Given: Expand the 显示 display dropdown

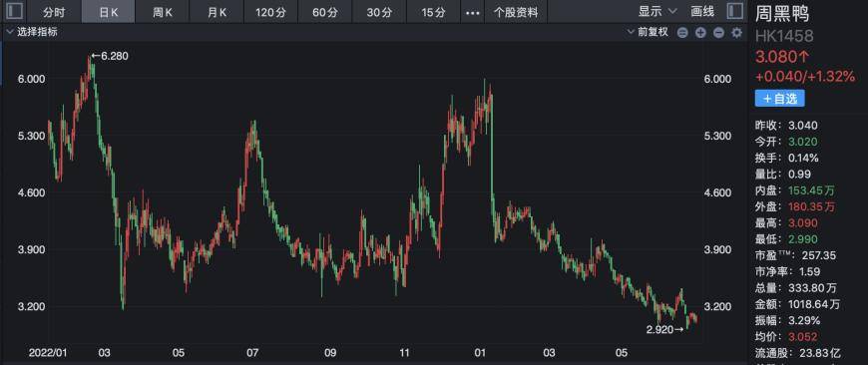Looking at the screenshot, I should coord(657,12).
